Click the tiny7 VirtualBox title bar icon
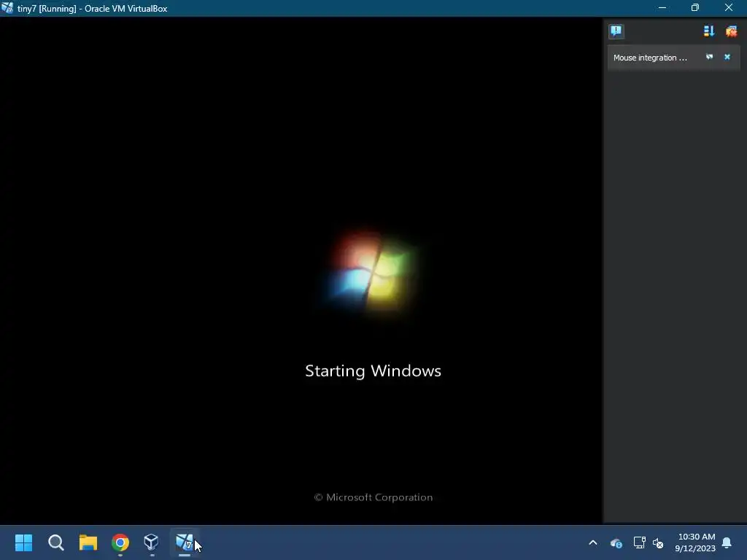747x560 pixels. (7, 8)
